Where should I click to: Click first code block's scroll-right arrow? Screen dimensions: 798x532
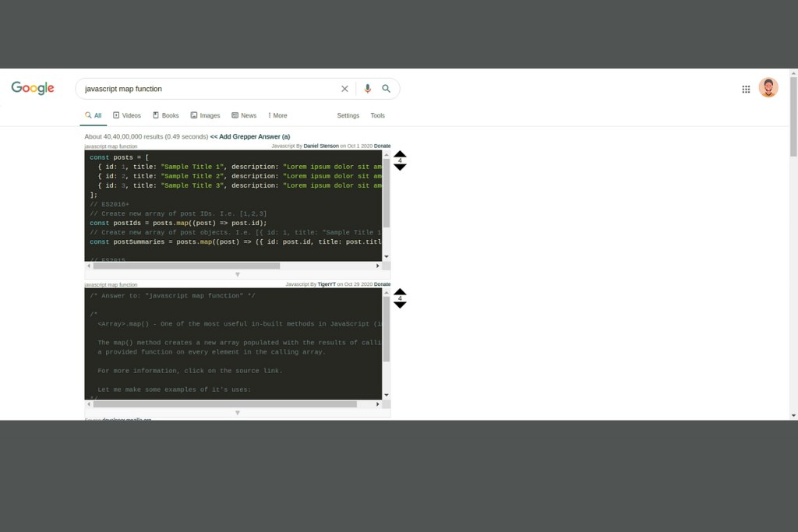[x=378, y=266]
